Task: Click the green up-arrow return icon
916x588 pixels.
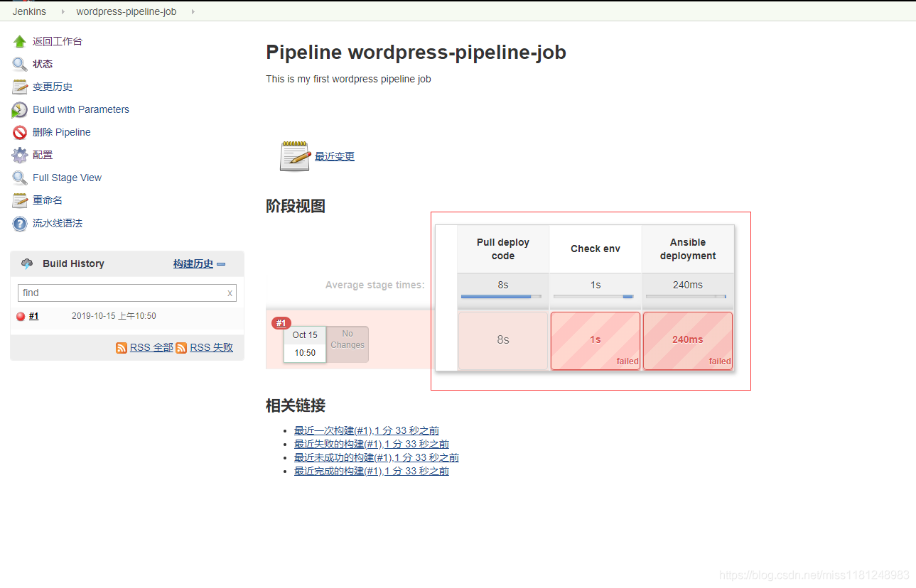Action: pos(20,41)
